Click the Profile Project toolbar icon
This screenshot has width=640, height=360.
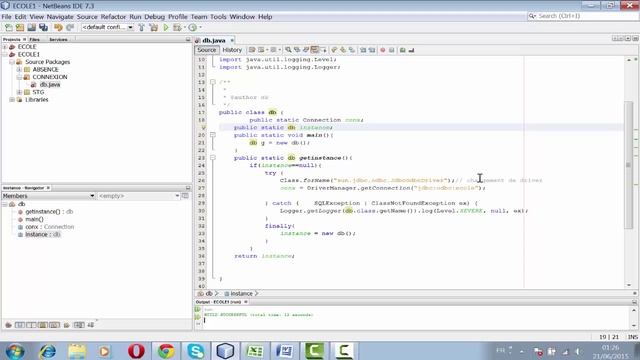click(193, 27)
